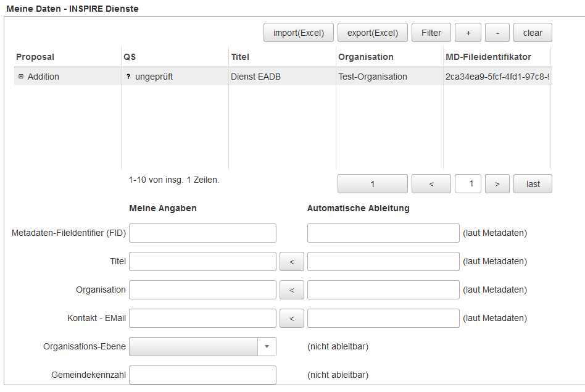The image size is (585, 392).
Task: Click the clear button
Action: pyautogui.click(x=532, y=33)
